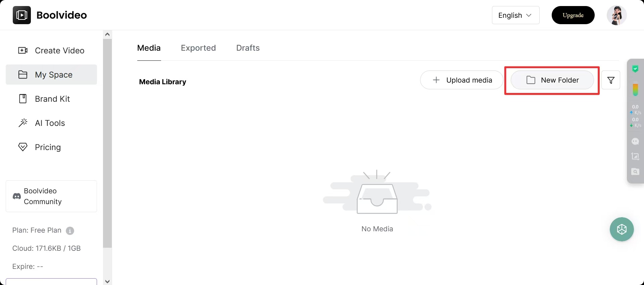Image resolution: width=644 pixels, height=285 pixels.
Task: Click the green shield icon in side widget
Action: coord(635,69)
